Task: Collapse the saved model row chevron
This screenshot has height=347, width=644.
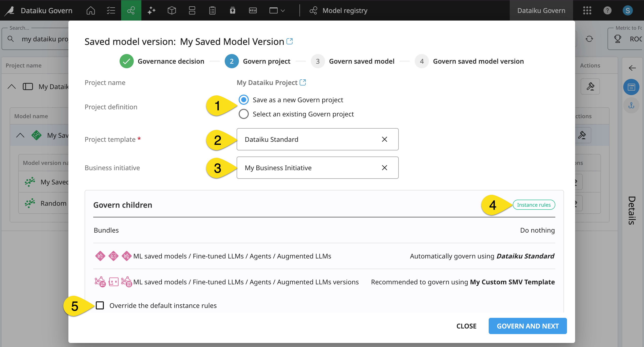Action: pos(20,135)
